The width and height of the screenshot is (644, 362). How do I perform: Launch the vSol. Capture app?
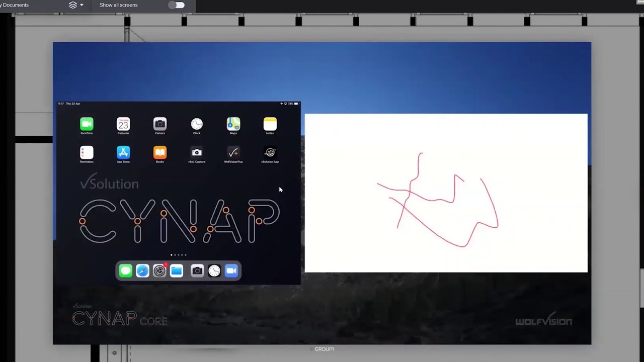[197, 152]
